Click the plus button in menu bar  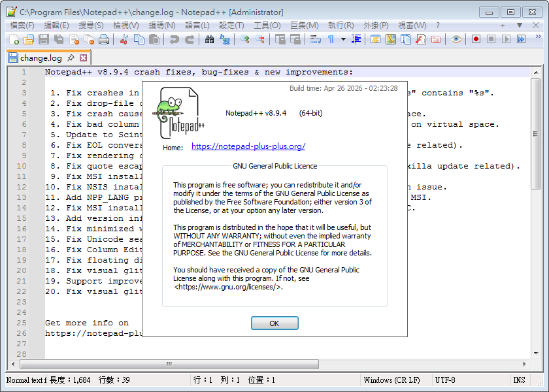(x=503, y=25)
